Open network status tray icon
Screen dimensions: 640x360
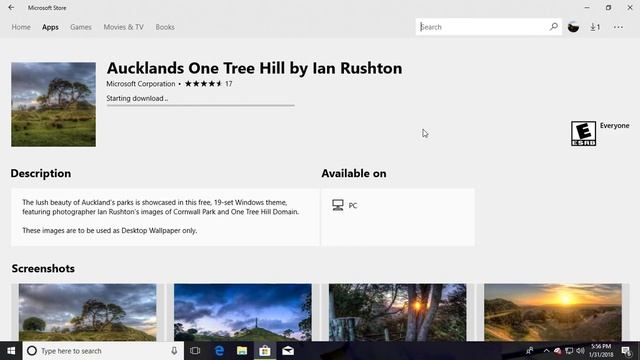tap(569, 351)
